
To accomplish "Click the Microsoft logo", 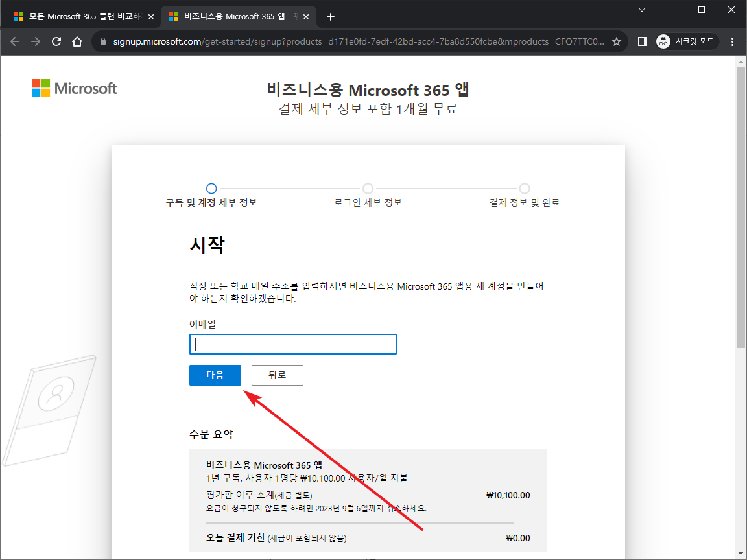I will click(x=75, y=89).
